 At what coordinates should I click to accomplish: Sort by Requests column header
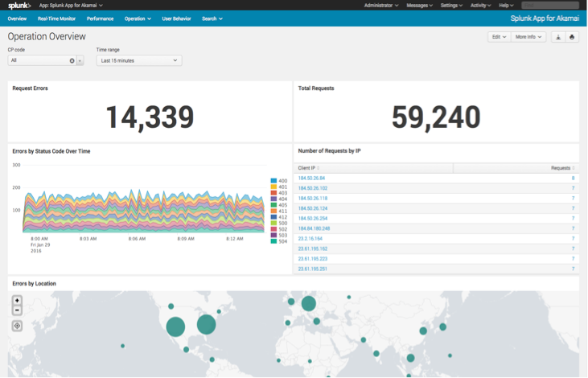click(x=562, y=168)
